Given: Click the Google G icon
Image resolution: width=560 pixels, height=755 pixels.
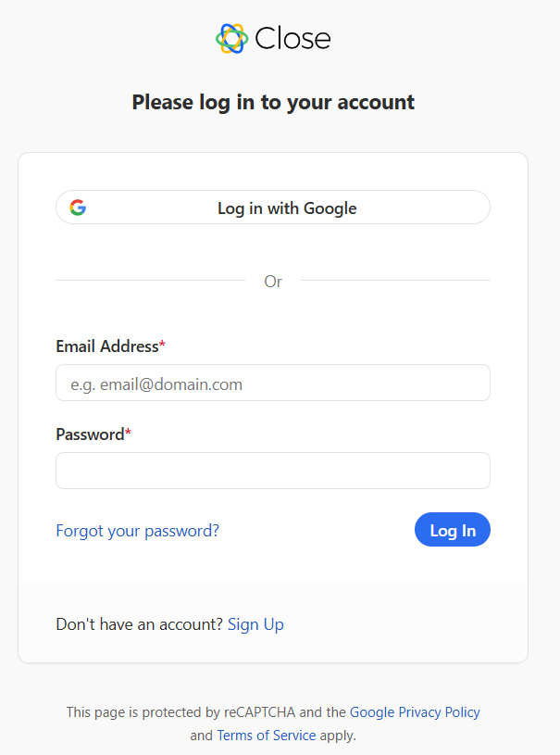Looking at the screenshot, I should point(78,208).
